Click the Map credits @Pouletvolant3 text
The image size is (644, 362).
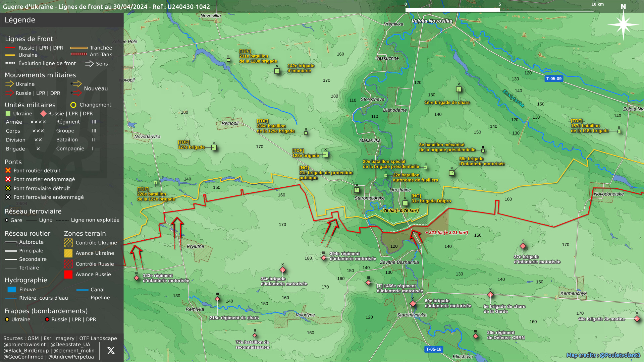pos(603,355)
